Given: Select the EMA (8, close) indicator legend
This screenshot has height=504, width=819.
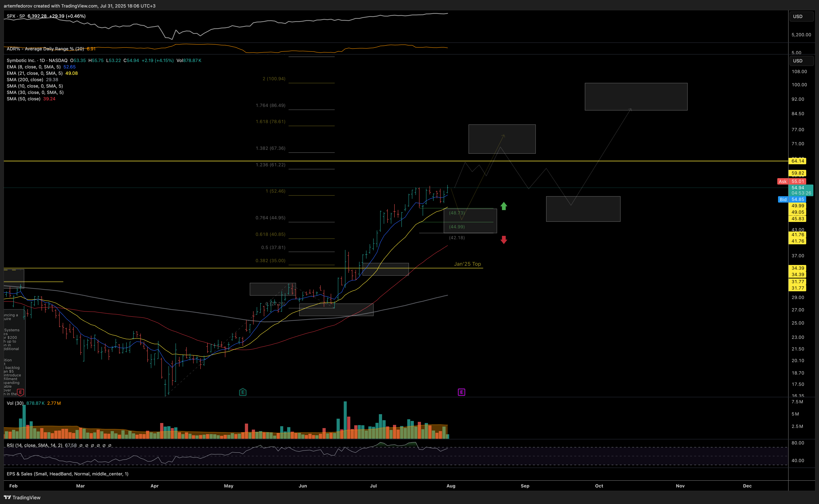Looking at the screenshot, I should 34,67.
